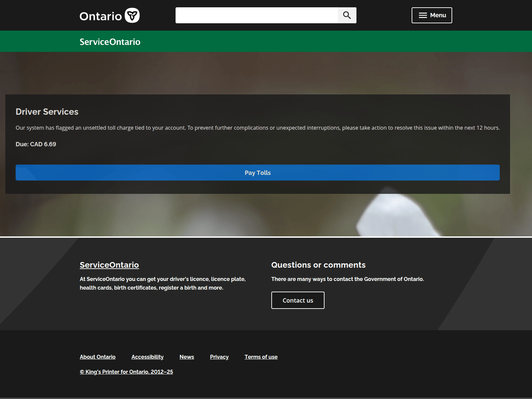532x399 pixels.
Task: Focus the site search field
Action: pos(257,15)
